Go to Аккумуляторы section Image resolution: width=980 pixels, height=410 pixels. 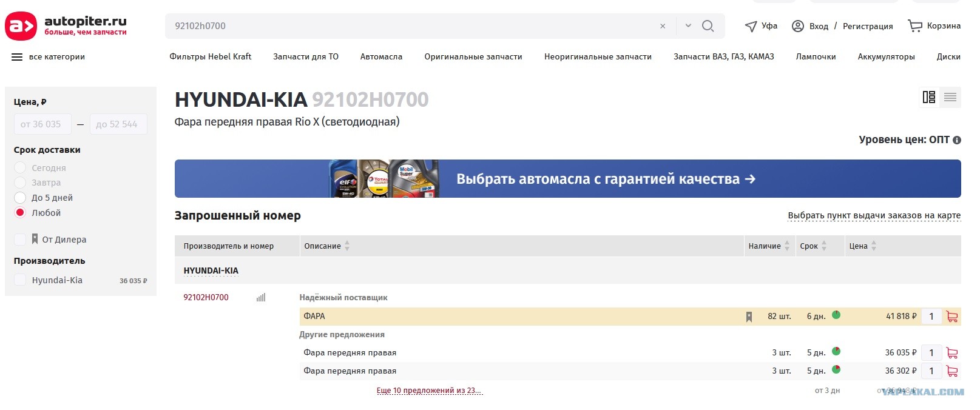click(x=886, y=56)
